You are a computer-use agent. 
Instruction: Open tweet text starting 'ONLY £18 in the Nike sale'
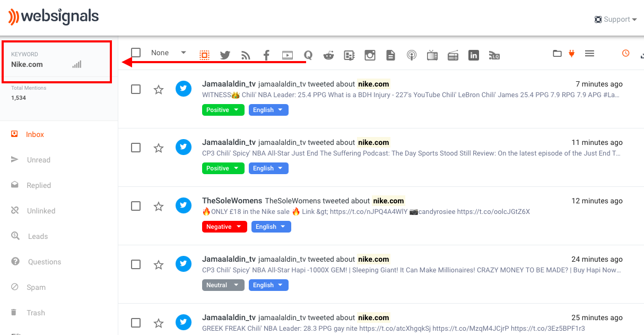coord(366,212)
